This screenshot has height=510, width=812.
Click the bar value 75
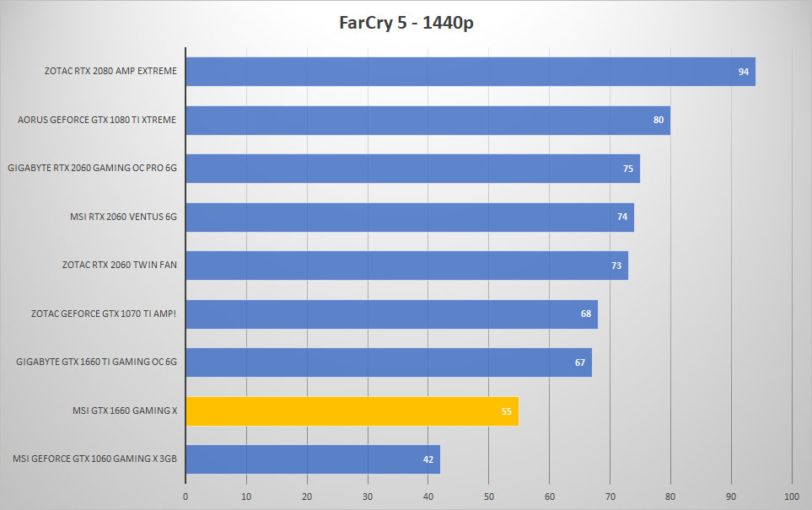click(x=628, y=169)
